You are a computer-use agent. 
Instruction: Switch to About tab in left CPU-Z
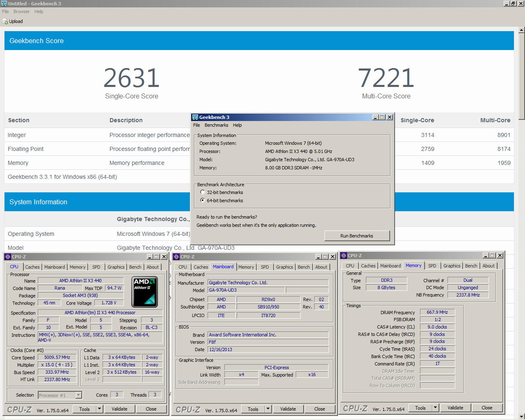point(153,267)
